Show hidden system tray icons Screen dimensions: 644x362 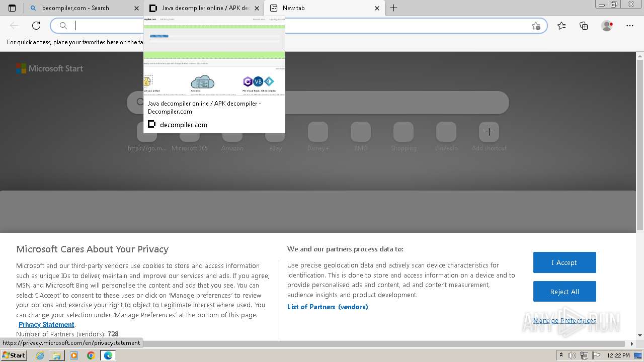click(x=561, y=355)
